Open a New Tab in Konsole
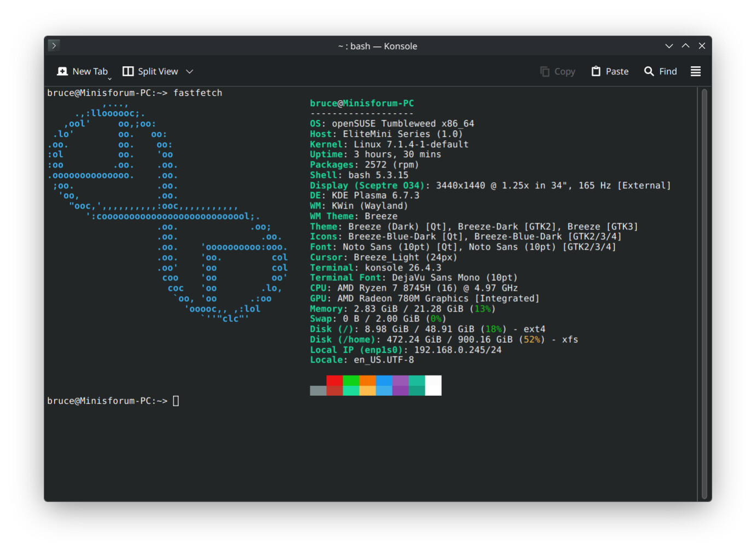 coord(83,71)
